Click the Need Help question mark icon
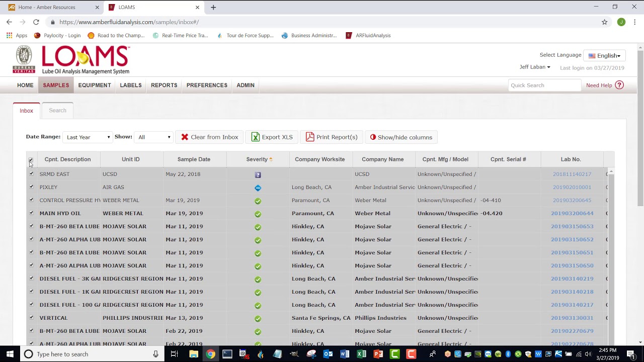Viewport: 644px width, 362px height. (619, 85)
